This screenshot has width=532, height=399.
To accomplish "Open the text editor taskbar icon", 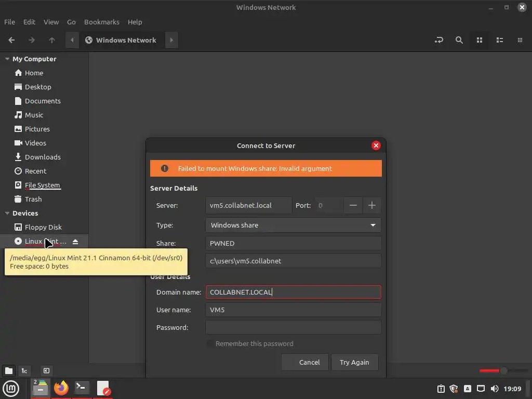I will pyautogui.click(x=103, y=388).
